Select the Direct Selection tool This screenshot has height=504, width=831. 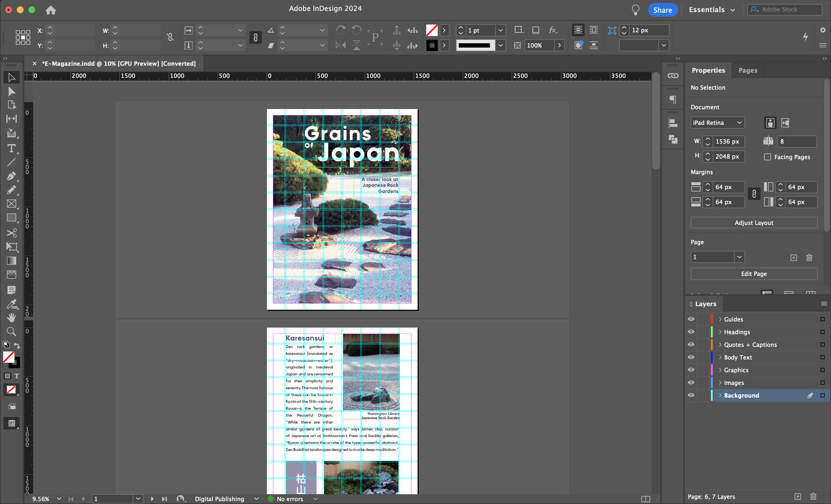pos(12,92)
